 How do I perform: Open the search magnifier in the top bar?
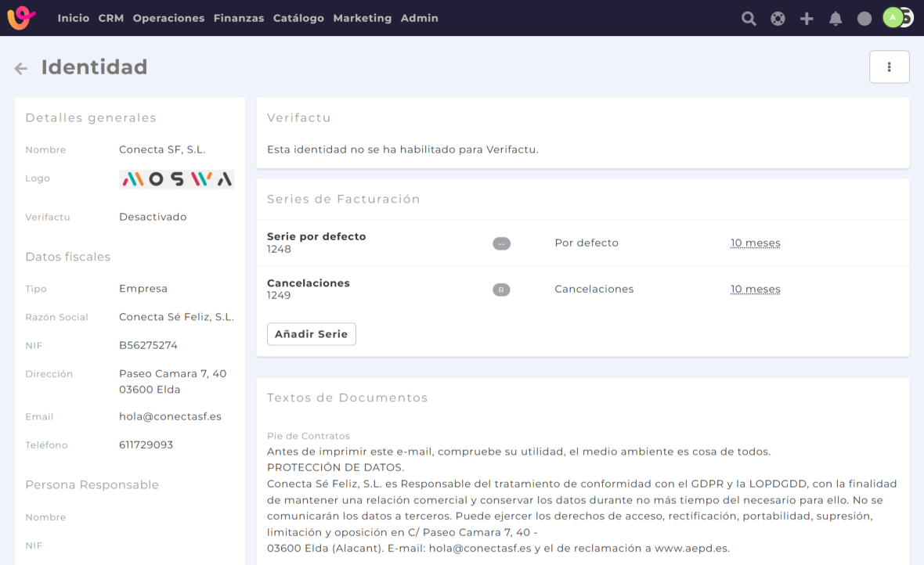click(x=749, y=19)
